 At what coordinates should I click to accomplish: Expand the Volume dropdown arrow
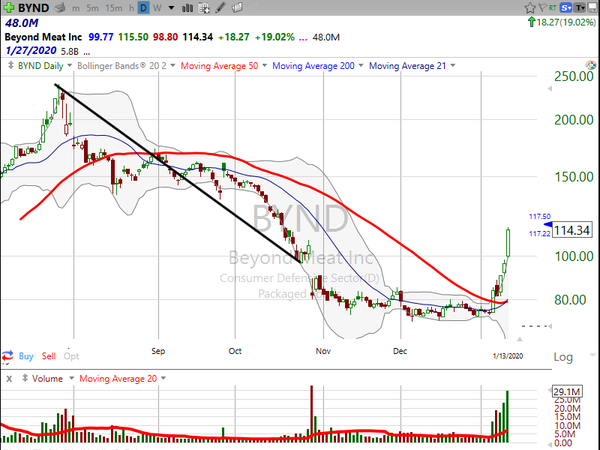click(71, 378)
